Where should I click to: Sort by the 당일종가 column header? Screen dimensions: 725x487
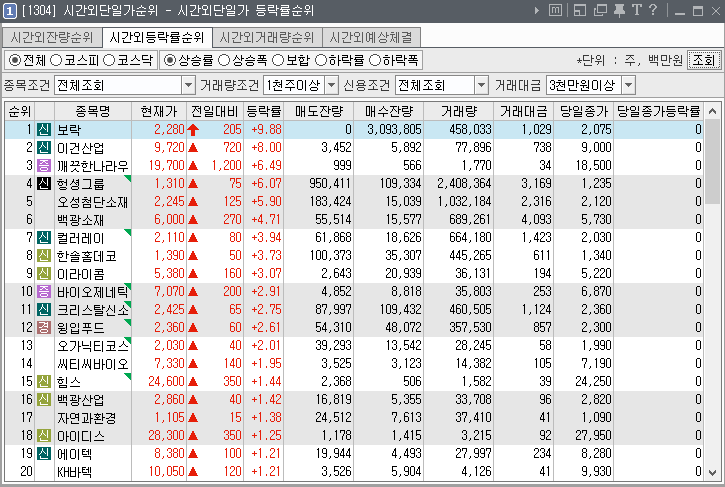584,111
